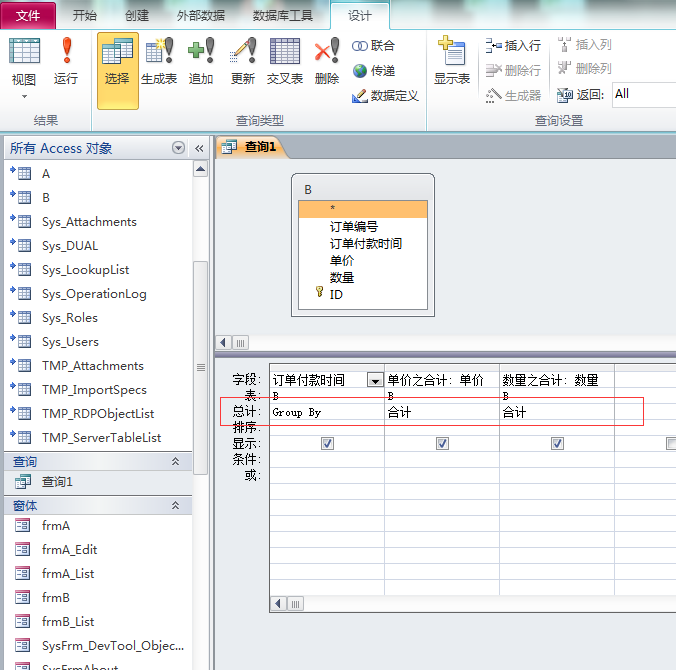Click table pane horizontal scroll-left arrow
This screenshot has width=676, height=670.
point(223,343)
